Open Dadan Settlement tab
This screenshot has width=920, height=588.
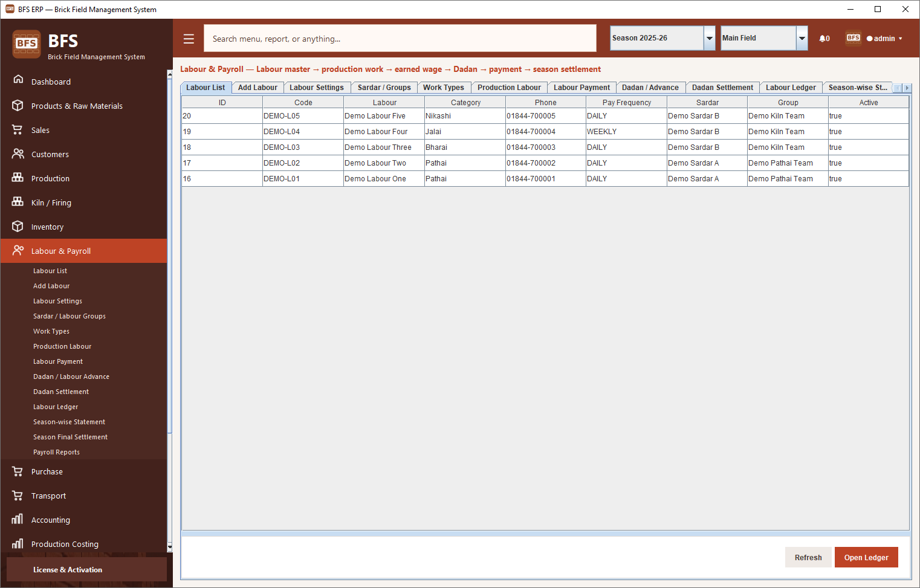[x=722, y=88]
